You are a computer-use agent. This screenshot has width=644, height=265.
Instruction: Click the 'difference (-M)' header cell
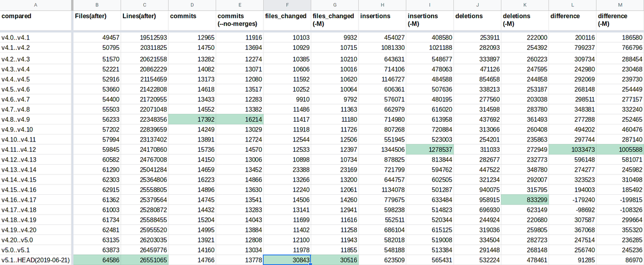(x=620, y=20)
